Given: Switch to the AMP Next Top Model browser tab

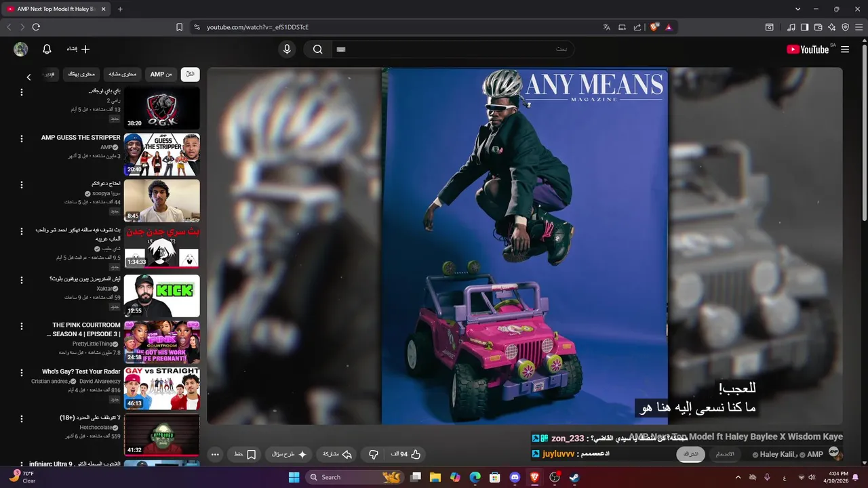Looking at the screenshot, I should (x=56, y=9).
